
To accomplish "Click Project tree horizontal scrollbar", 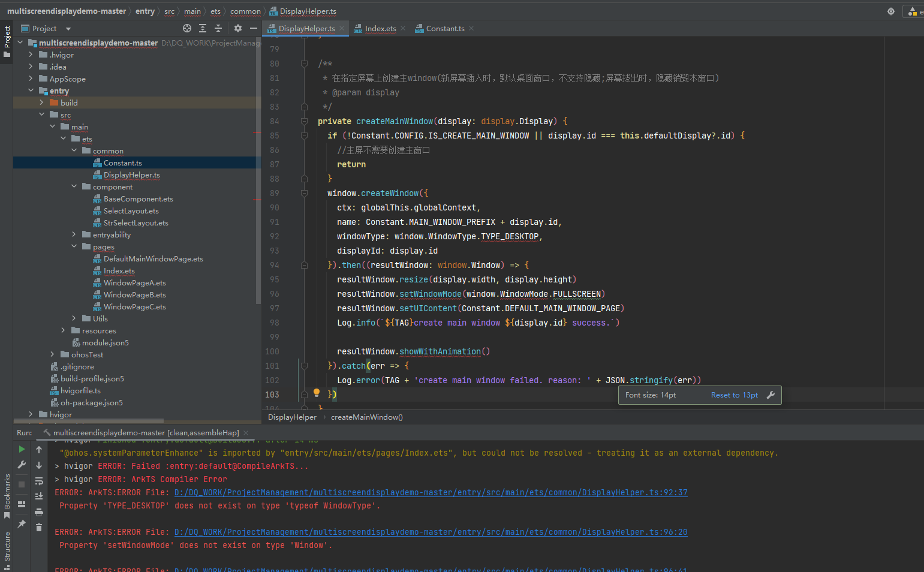I will (88, 420).
